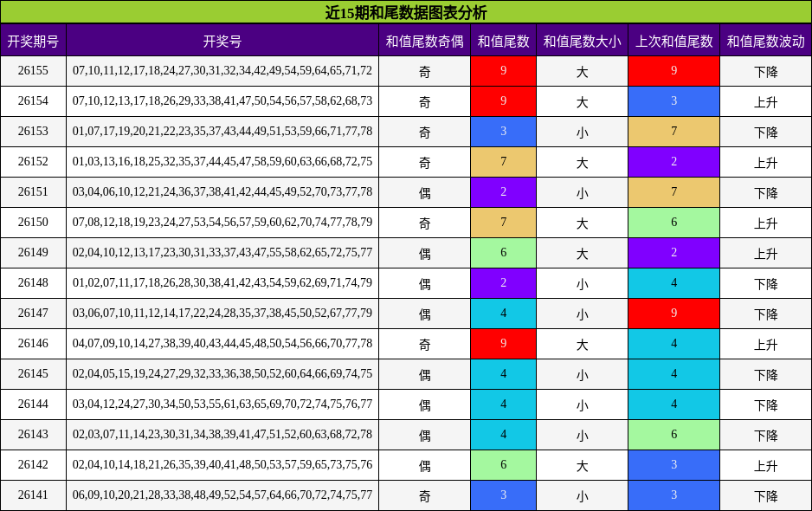Click the 开奖期号 column header
Viewport: 812px width, 511px height.
coord(33,41)
